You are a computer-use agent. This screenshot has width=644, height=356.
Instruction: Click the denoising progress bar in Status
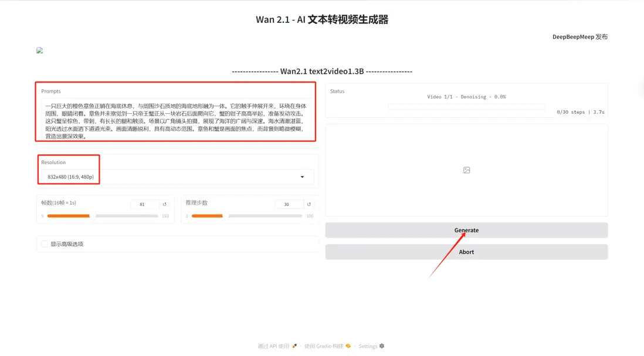click(x=466, y=107)
